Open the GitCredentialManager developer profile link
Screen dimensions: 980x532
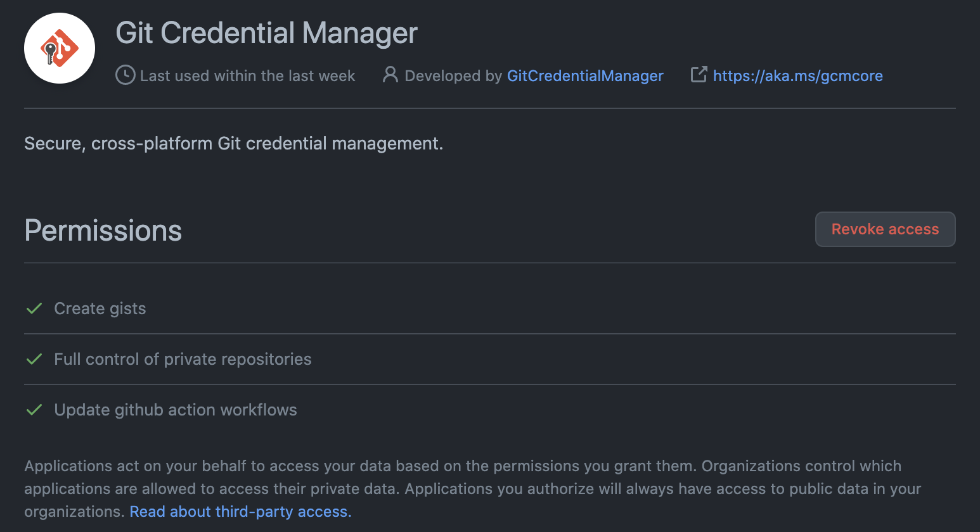click(584, 76)
